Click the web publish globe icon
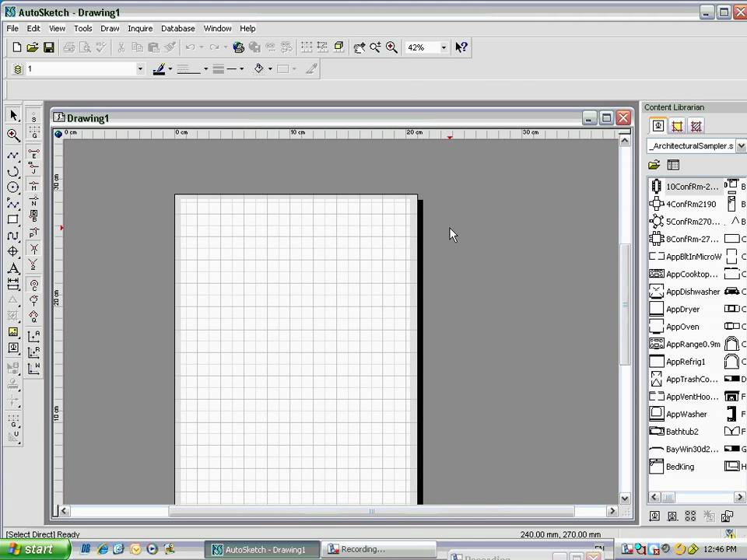 coord(238,47)
